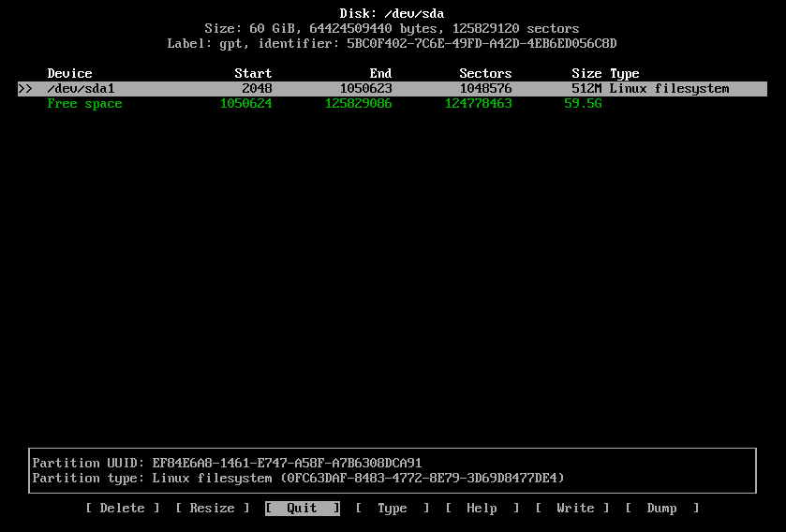The height and width of the screenshot is (532, 786).
Task: Click sectors count 1048576
Action: point(485,89)
